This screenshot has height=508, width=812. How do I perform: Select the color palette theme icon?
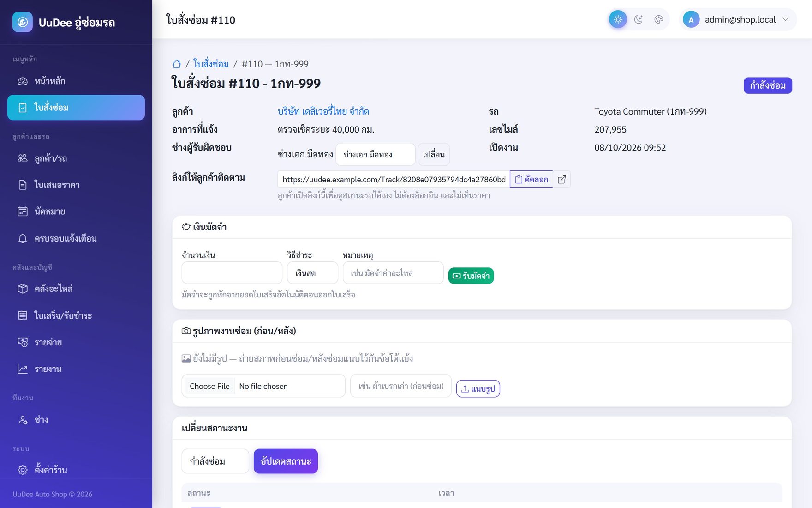pyautogui.click(x=659, y=19)
